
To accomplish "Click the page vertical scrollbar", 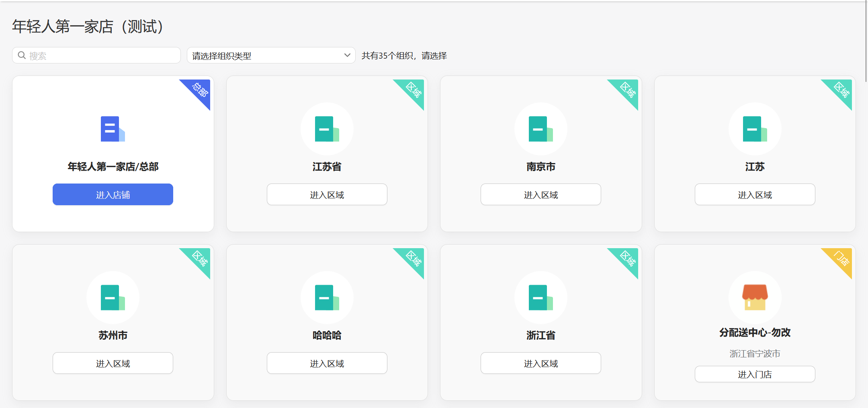I will (866, 40).
